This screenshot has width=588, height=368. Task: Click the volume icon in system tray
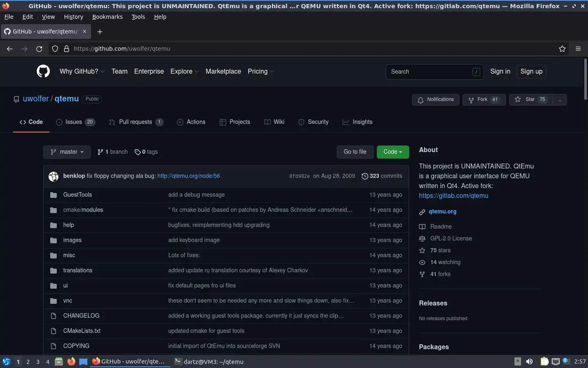pos(529,361)
